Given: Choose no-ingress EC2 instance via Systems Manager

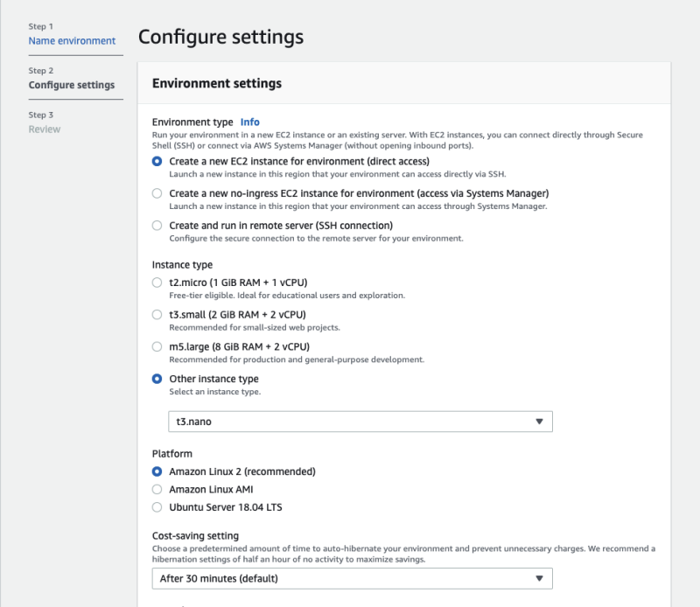Looking at the screenshot, I should point(157,193).
